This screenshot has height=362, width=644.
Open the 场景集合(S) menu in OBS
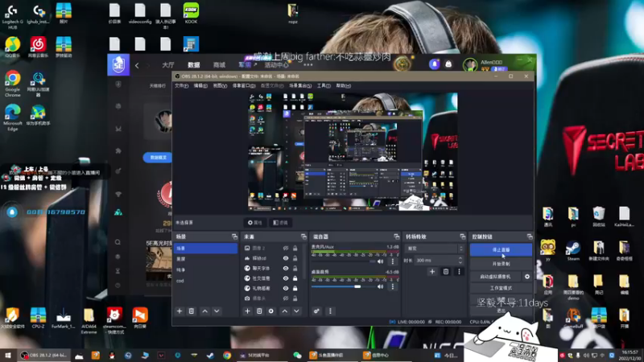[300, 86]
